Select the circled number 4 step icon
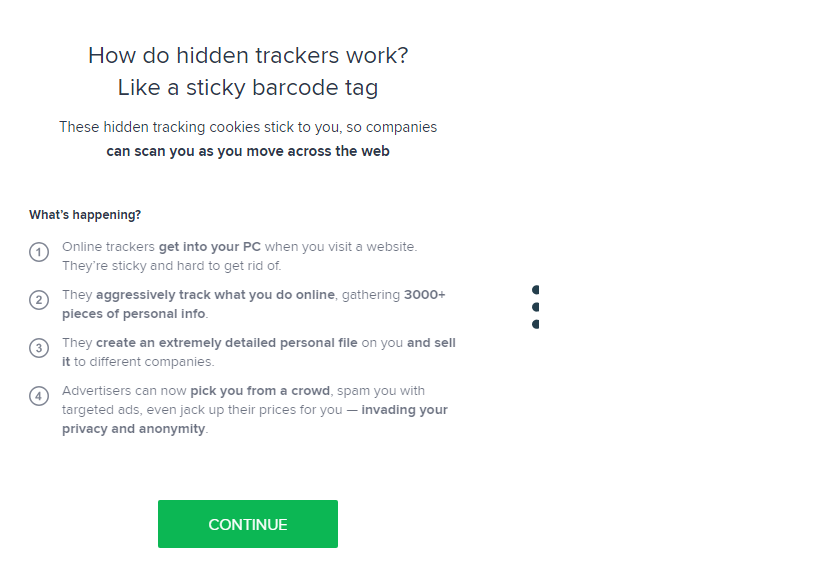This screenshot has width=819, height=585. [39, 396]
